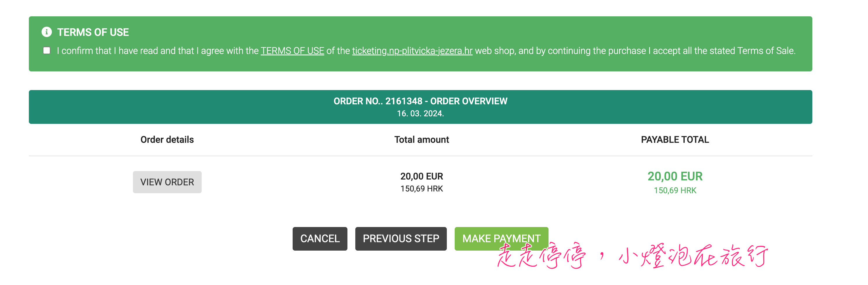
Task: Open the TERMS OF USE link
Action: [x=292, y=50]
